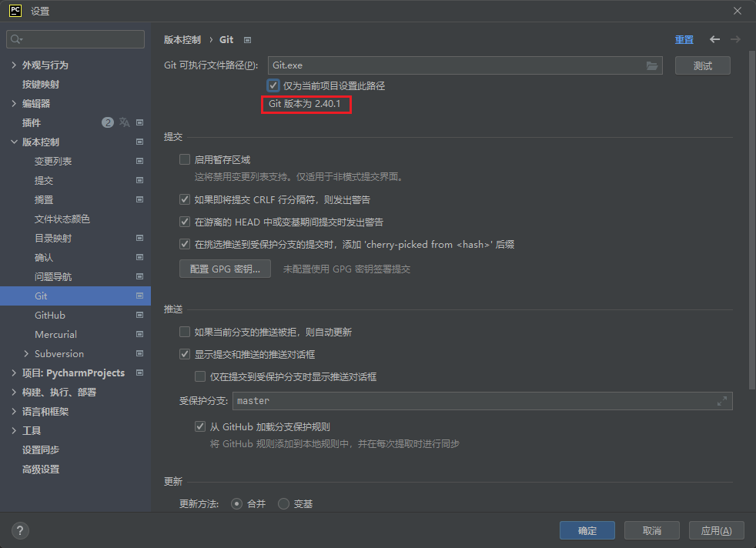Click the update count badge 2 on 插件
The width and height of the screenshot is (756, 548).
coord(108,122)
